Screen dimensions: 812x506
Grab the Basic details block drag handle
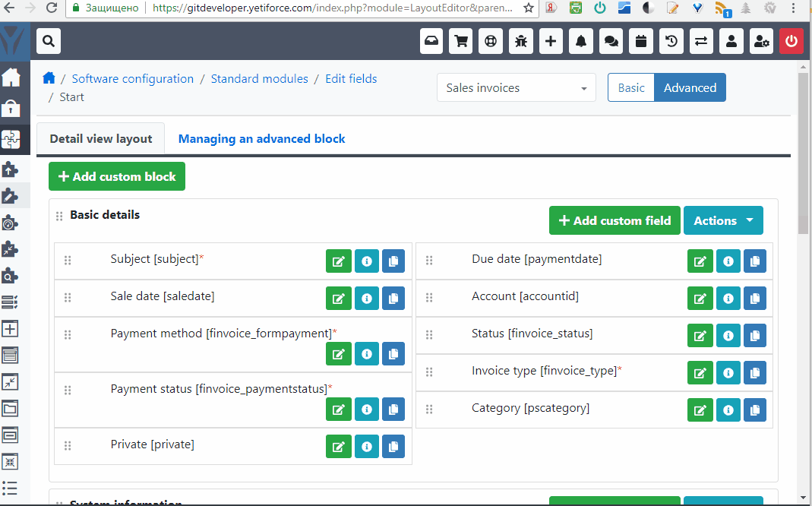(x=59, y=216)
